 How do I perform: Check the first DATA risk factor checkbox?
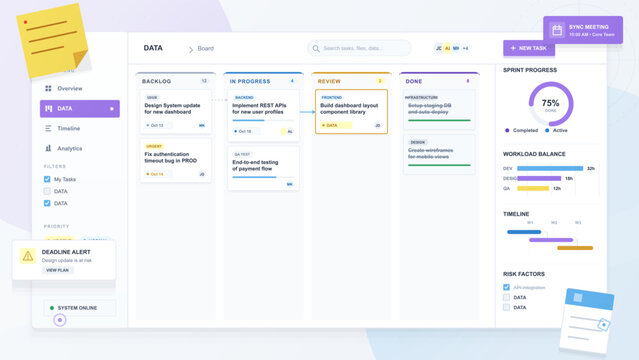tap(506, 297)
